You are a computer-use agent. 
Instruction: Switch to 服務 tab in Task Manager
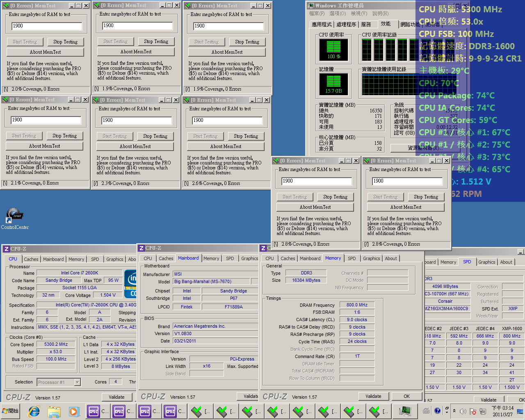[x=366, y=25]
